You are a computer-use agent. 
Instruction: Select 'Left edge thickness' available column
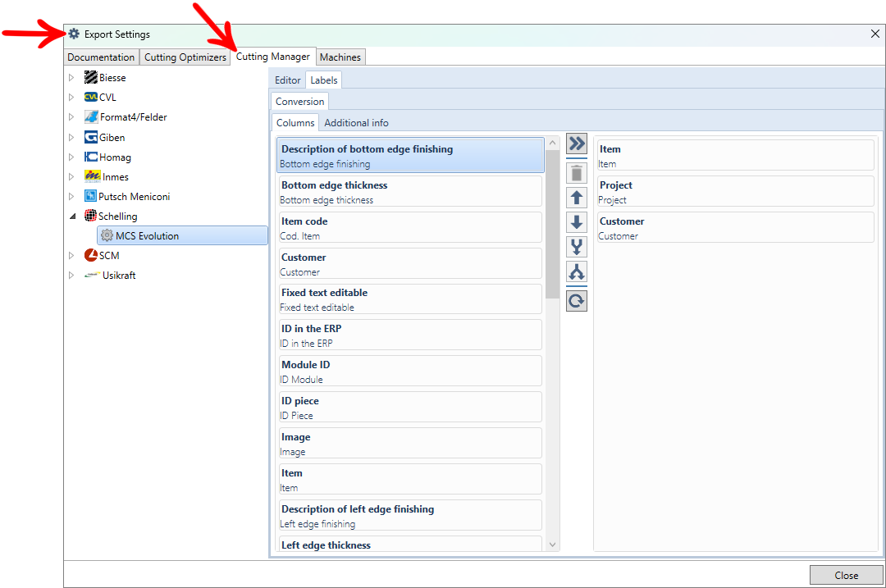tap(411, 545)
